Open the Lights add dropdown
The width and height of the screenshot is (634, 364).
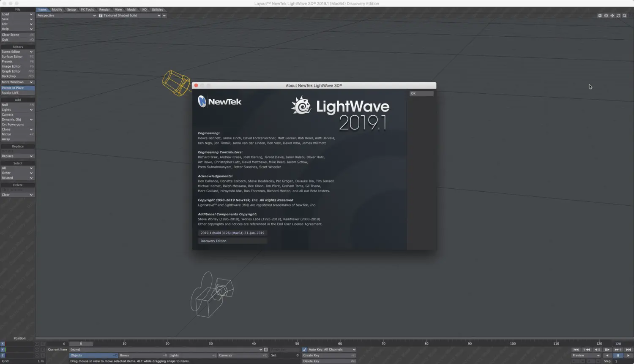(x=17, y=110)
